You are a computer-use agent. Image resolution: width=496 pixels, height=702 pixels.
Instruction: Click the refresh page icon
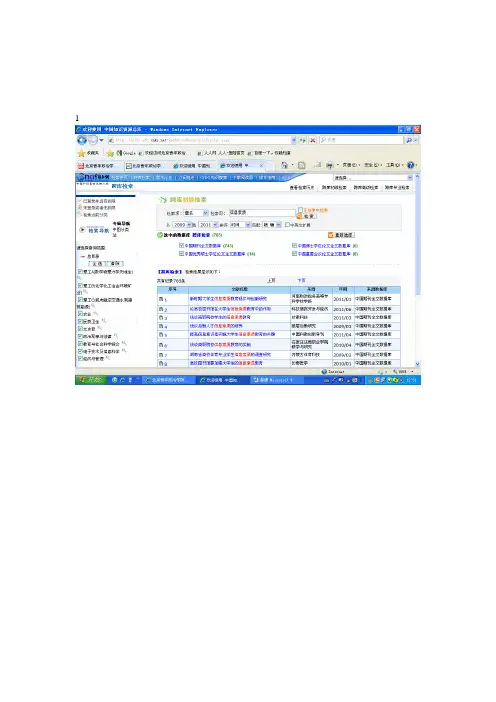pos(303,140)
